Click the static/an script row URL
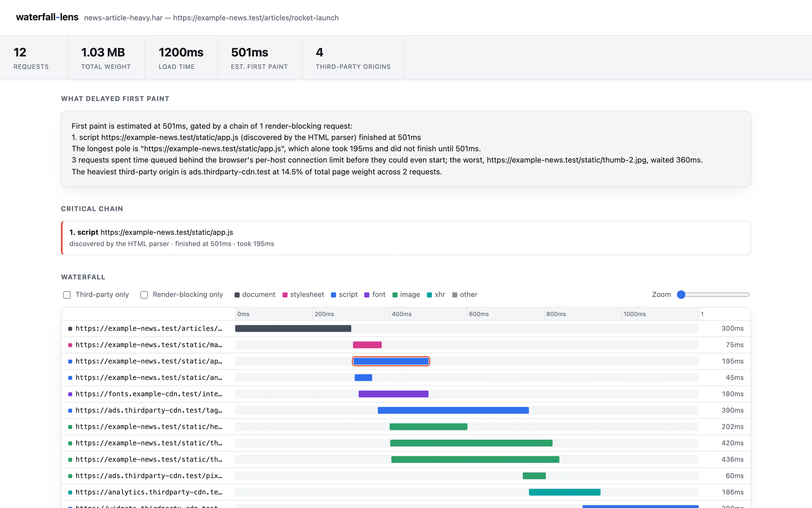The width and height of the screenshot is (812, 508). tap(149, 378)
